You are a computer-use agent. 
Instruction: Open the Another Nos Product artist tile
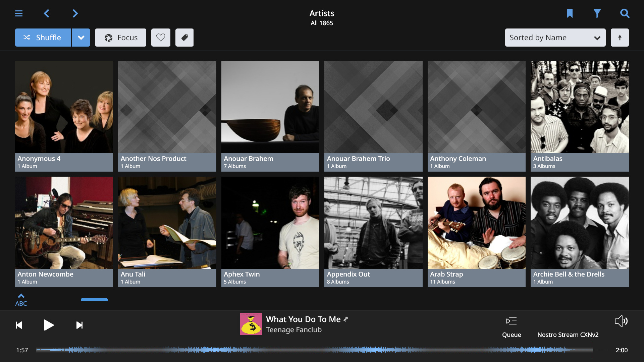(167, 116)
